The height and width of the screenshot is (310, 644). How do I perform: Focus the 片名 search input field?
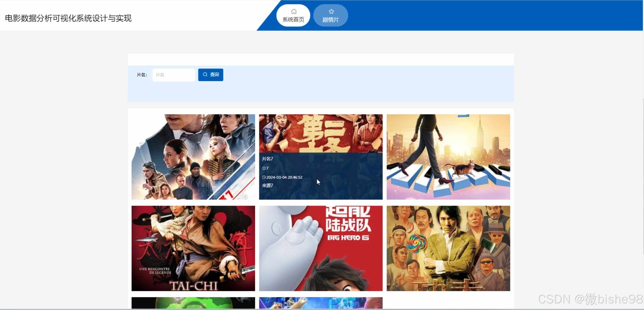174,75
